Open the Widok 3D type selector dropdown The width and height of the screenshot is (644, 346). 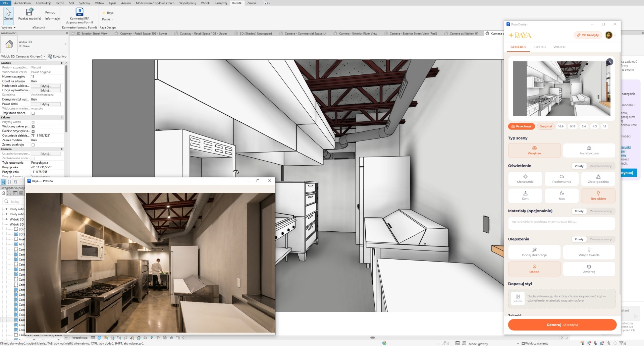pos(65,44)
